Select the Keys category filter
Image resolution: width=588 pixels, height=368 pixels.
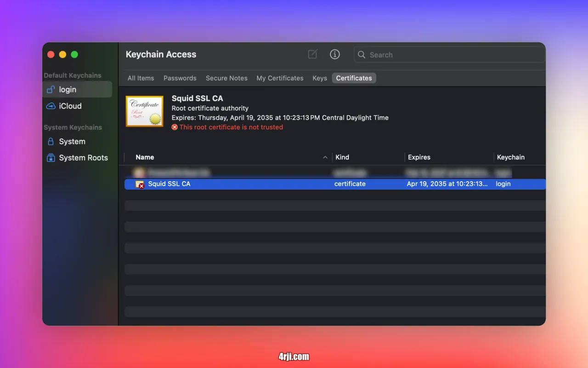pyautogui.click(x=319, y=78)
